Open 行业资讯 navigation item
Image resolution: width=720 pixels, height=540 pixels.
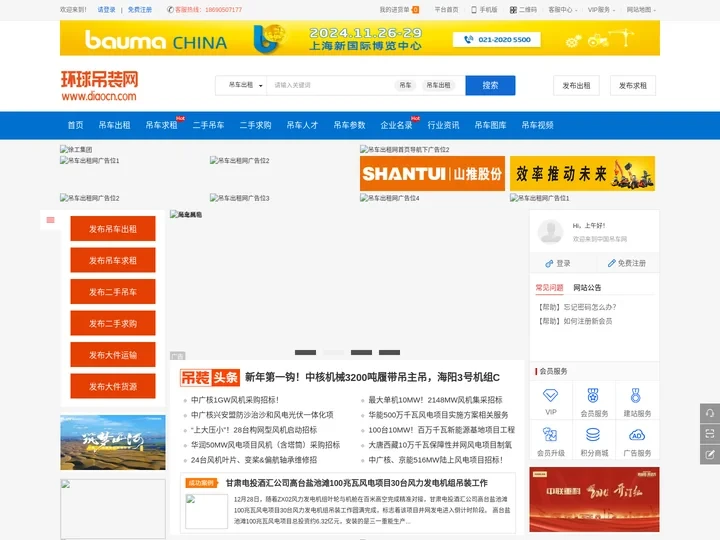[443, 125]
